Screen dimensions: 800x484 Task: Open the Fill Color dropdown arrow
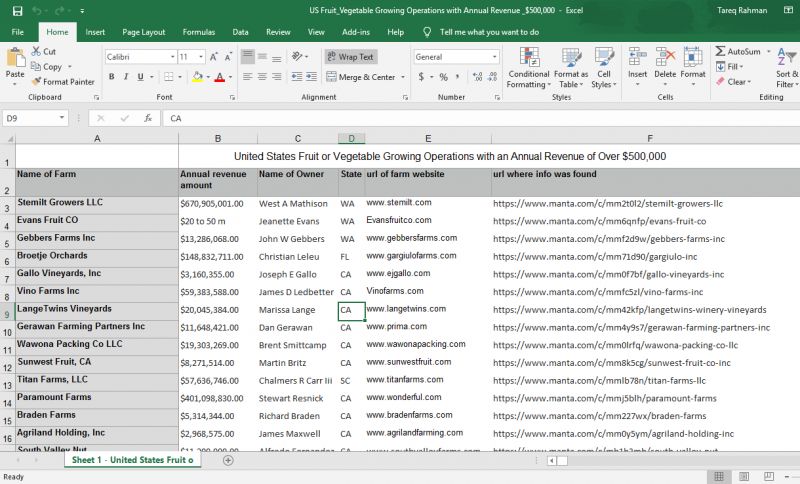(x=208, y=77)
